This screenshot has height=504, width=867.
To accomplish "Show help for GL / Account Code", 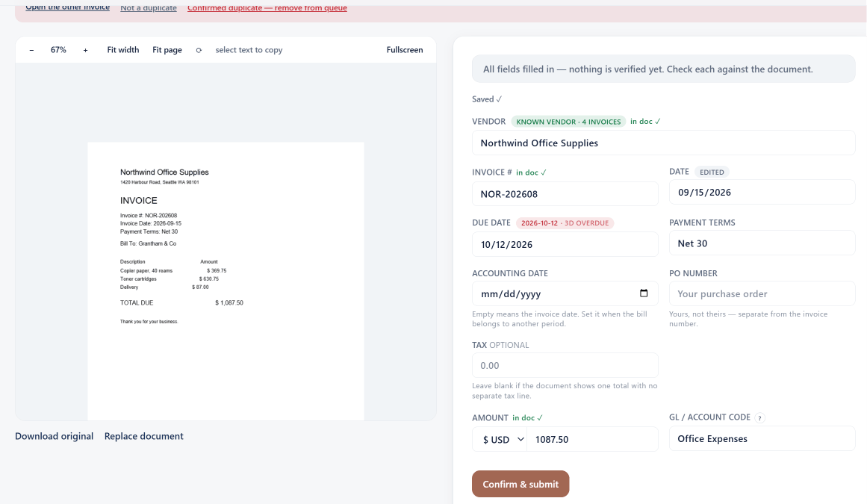I will (x=760, y=418).
